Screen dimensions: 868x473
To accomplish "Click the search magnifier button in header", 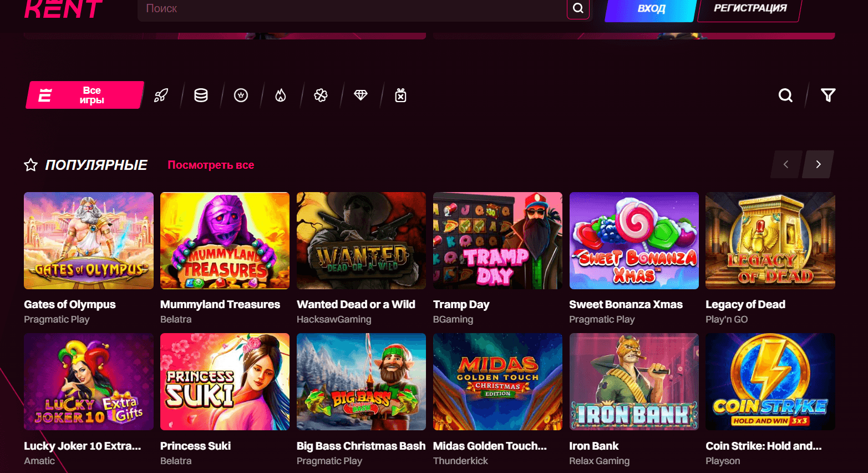I will (x=578, y=8).
